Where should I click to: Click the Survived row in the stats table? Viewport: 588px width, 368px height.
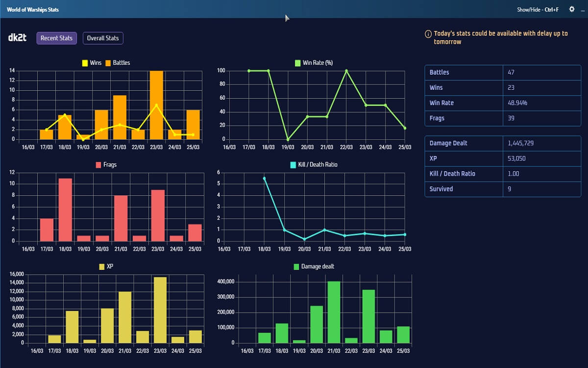tap(502, 189)
